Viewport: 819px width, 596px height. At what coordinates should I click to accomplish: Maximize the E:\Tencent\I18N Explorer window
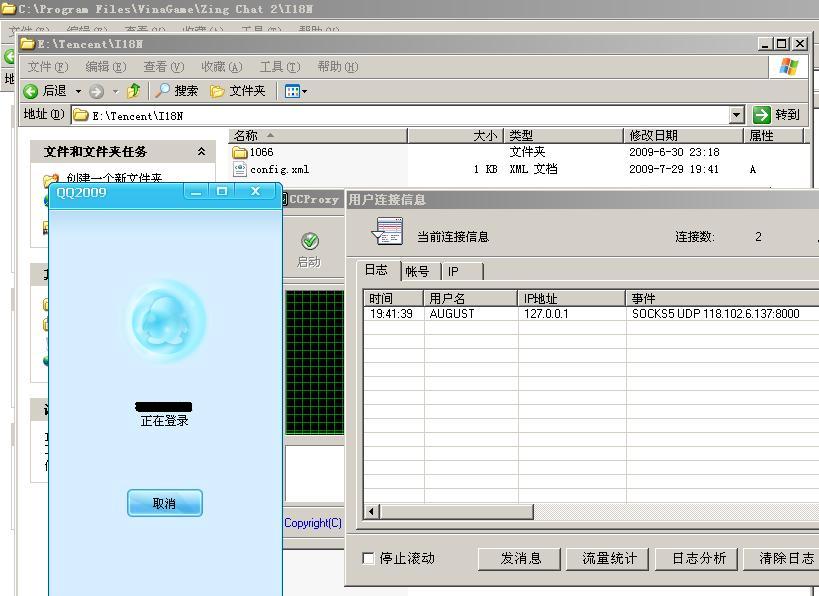click(x=782, y=44)
